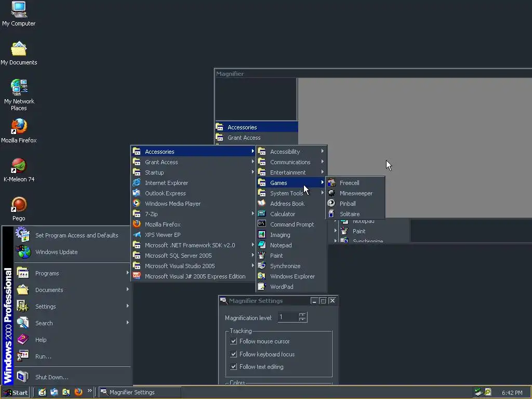Open Windows Update from Start menu
532x399 pixels.
click(x=72, y=252)
